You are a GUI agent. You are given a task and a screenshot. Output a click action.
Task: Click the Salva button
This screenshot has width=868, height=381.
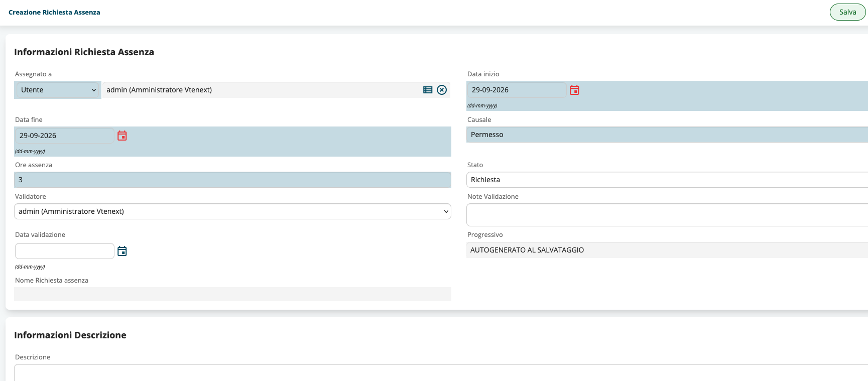[x=847, y=12]
